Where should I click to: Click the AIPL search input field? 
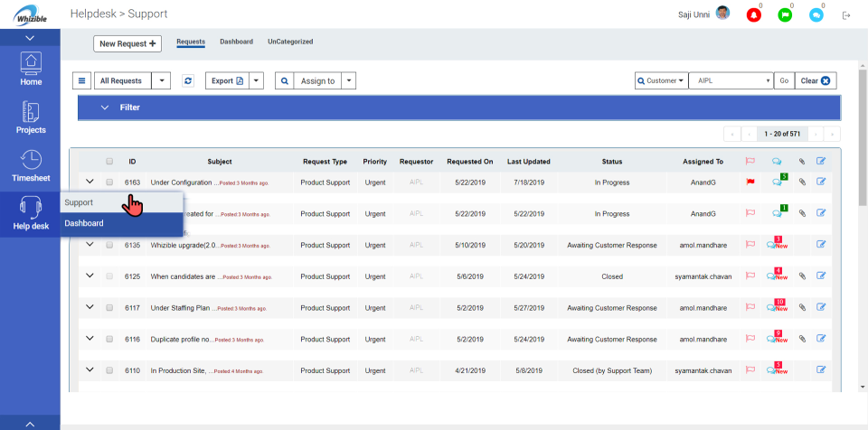729,80
